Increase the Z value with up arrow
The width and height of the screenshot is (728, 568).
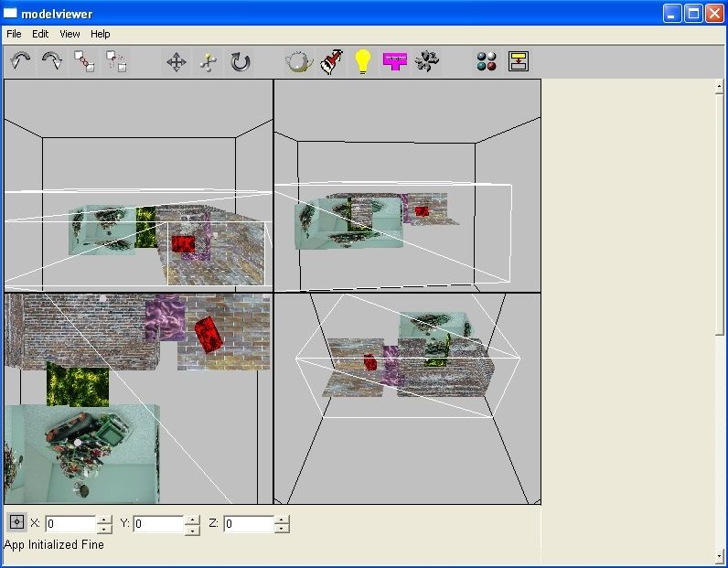pyautogui.click(x=282, y=520)
